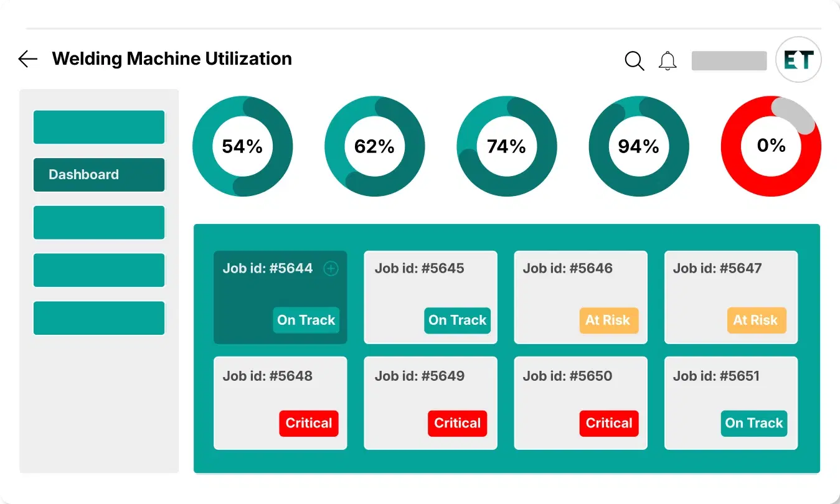Click the 54% utilization donut chart
This screenshot has height=504, width=840.
(242, 147)
